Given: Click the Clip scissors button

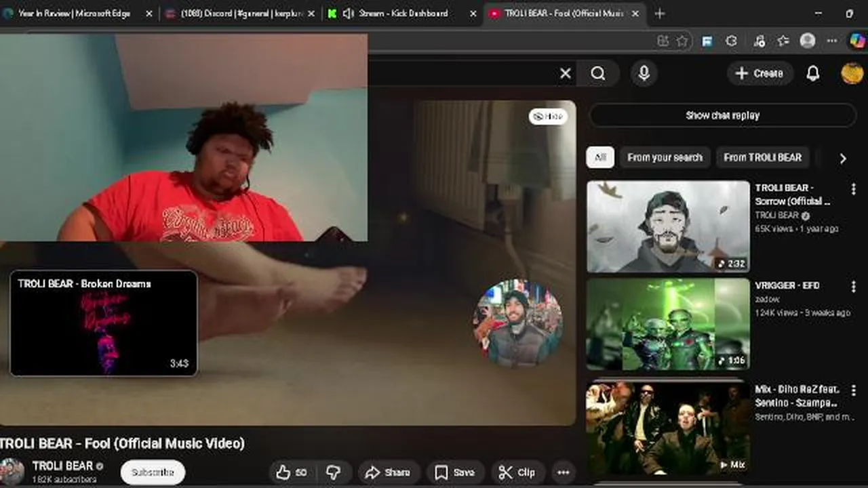Looking at the screenshot, I should point(517,472).
